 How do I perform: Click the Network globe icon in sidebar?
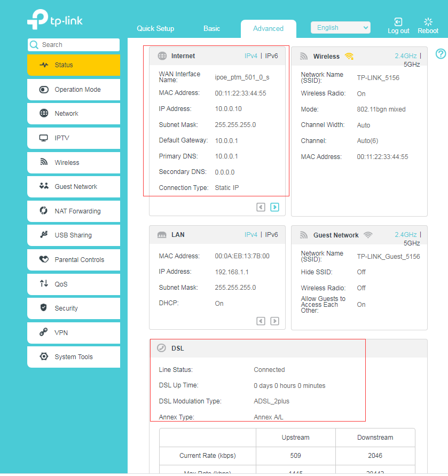[44, 113]
